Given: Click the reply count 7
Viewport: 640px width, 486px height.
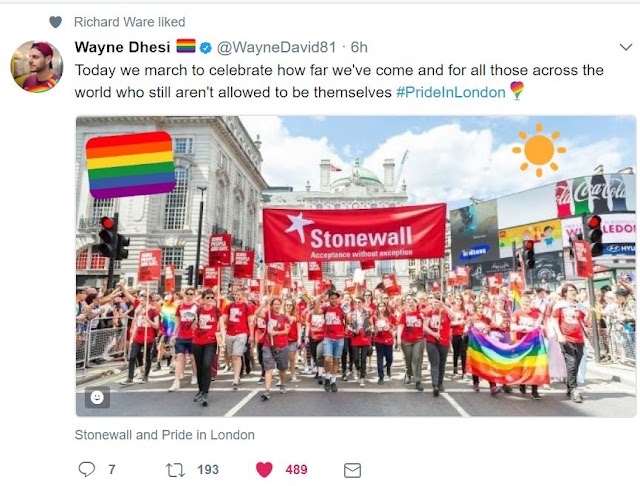Looking at the screenshot, I should point(112,470).
